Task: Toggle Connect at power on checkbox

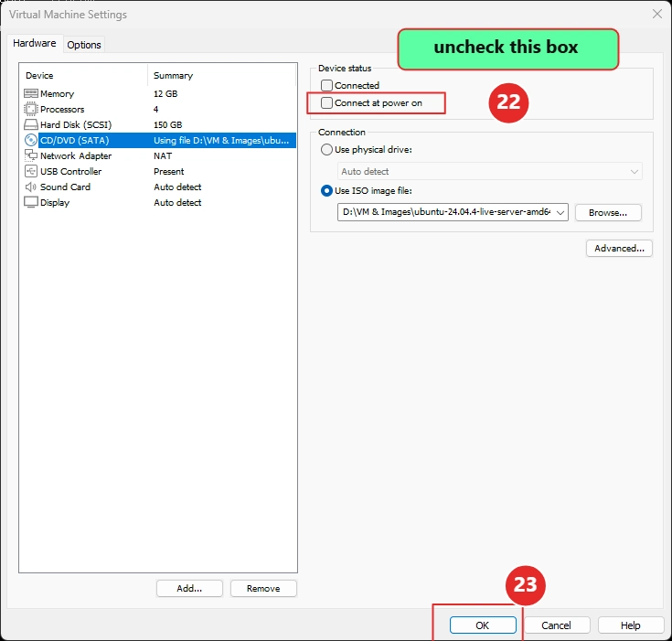Action: pyautogui.click(x=326, y=103)
